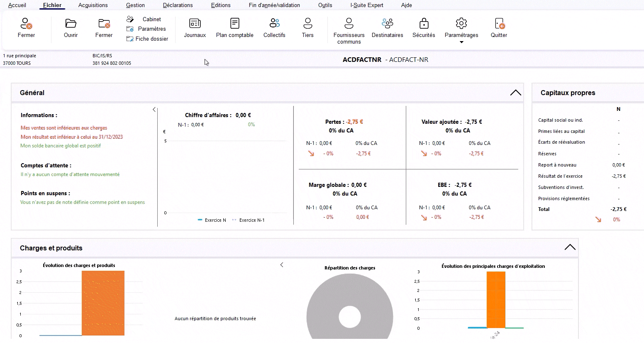The height and width of the screenshot is (343, 644).
Task: Click the '37000 TOURS' address line
Action: coord(17,63)
